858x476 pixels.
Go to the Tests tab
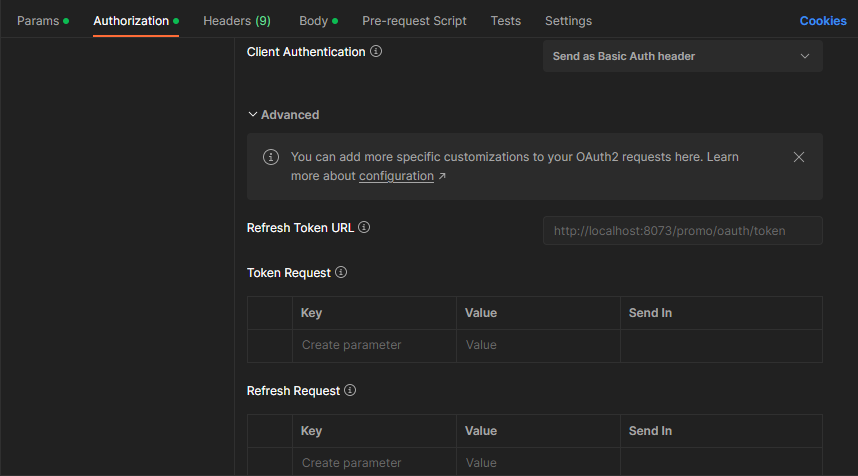505,20
